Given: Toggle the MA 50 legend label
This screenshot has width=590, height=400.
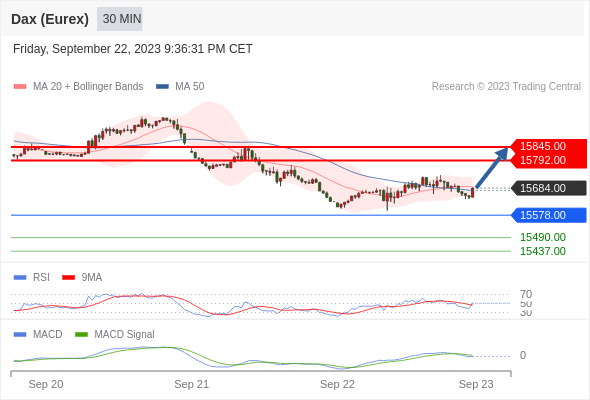Looking at the screenshot, I should click(x=190, y=87).
